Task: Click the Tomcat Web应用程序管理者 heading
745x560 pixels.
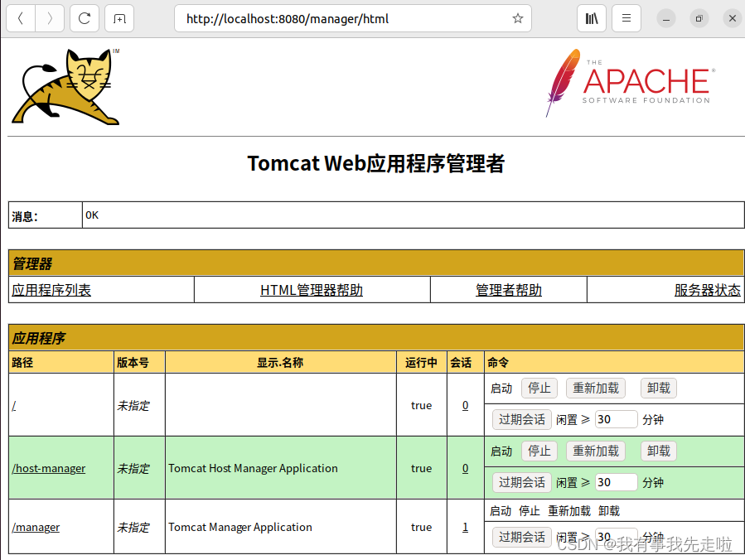Action: [x=376, y=163]
